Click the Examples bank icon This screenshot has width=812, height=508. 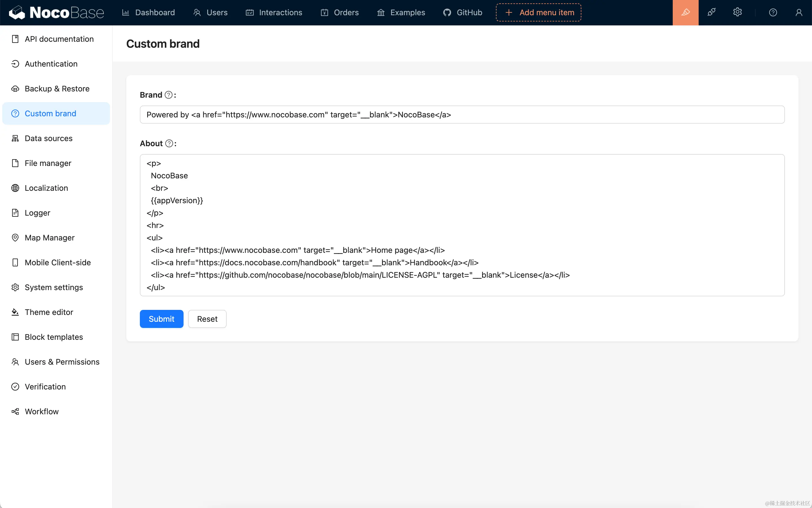tap(381, 13)
